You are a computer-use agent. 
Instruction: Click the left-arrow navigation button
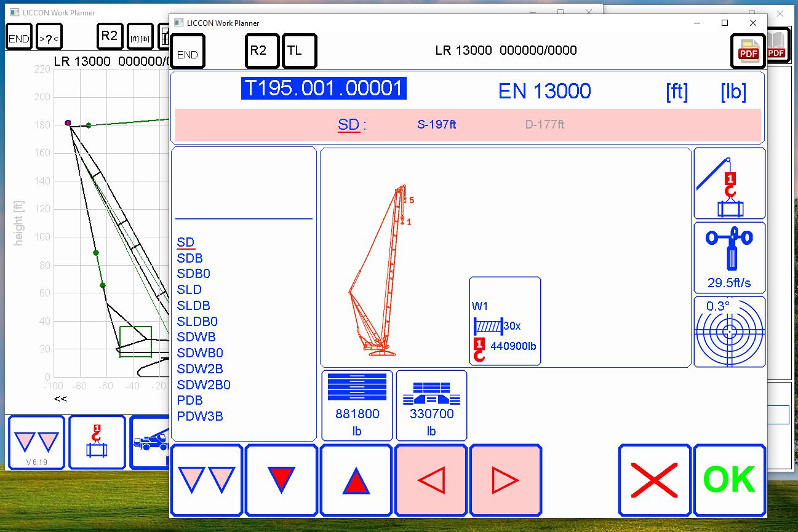pyautogui.click(x=431, y=480)
